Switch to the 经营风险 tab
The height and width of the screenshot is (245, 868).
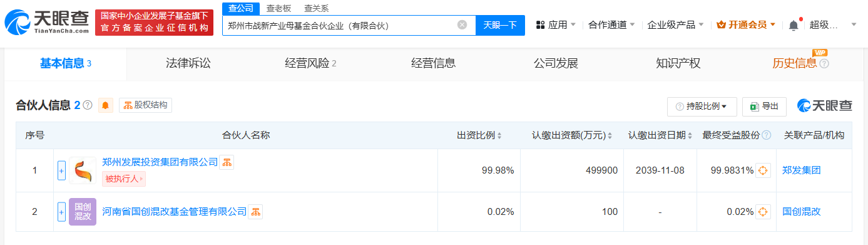coord(310,63)
